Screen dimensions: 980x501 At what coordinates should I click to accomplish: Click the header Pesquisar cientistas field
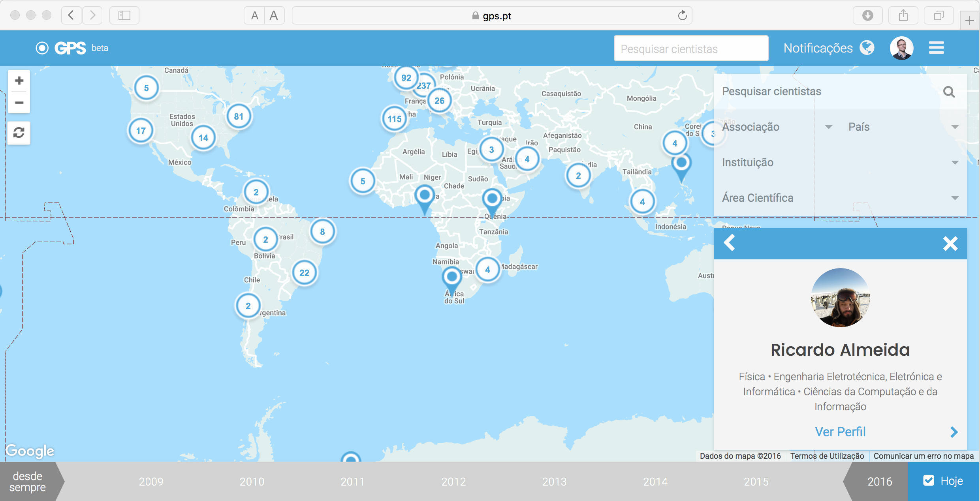coord(691,49)
